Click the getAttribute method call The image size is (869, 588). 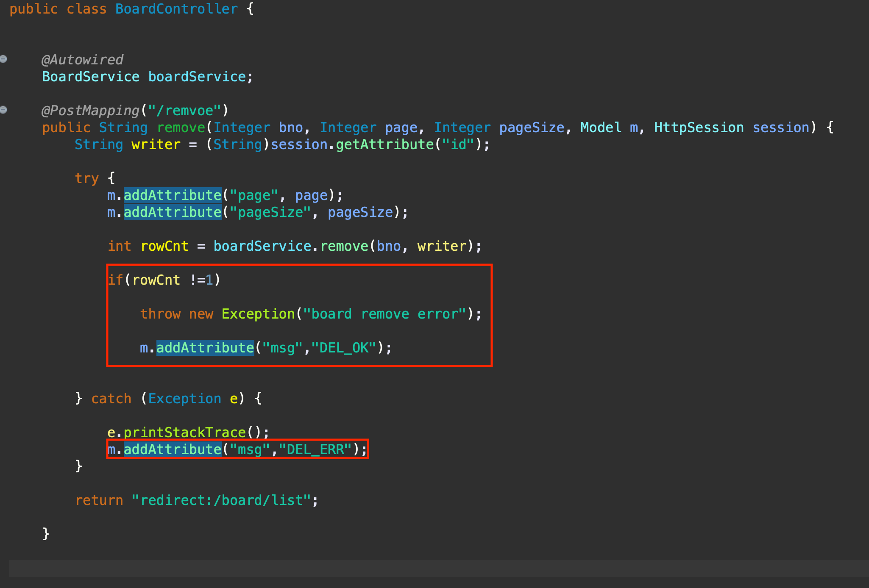(x=384, y=144)
